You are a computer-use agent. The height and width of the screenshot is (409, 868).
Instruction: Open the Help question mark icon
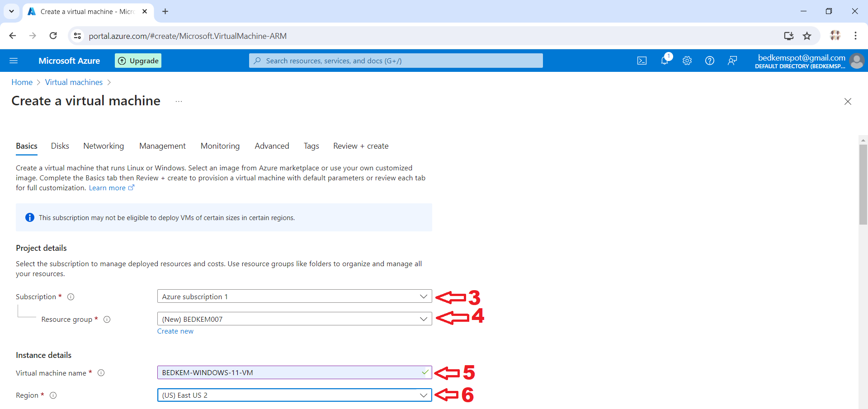tap(710, 61)
